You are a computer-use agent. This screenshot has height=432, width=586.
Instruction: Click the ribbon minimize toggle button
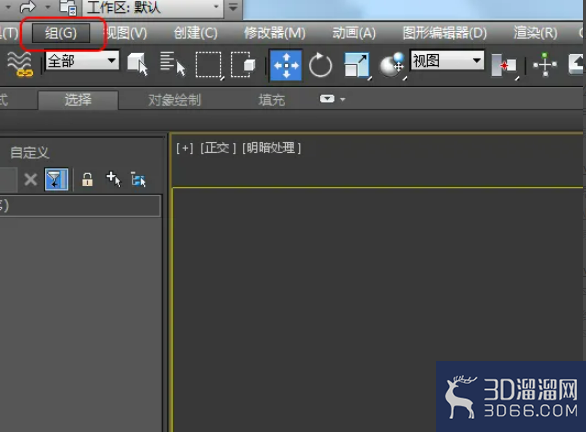(327, 99)
